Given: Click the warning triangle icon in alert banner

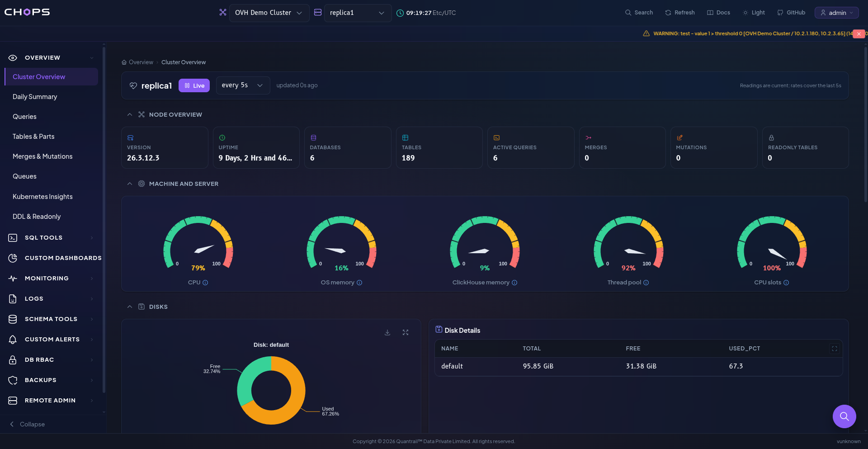Looking at the screenshot, I should click(x=646, y=33).
